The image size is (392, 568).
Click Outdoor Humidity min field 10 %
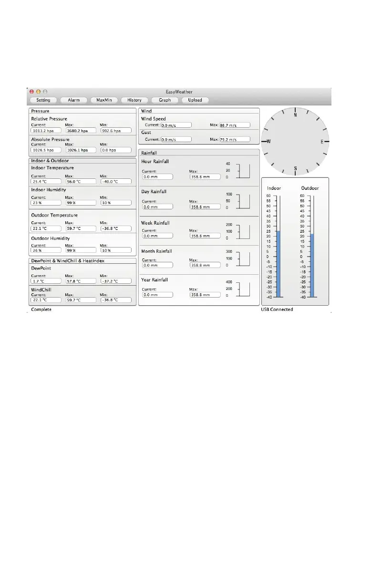tap(116, 250)
